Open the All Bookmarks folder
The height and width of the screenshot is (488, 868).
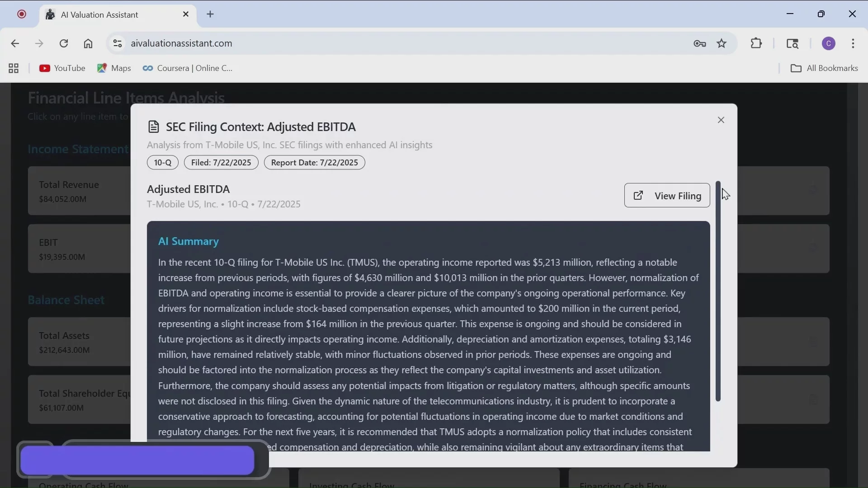coord(825,68)
